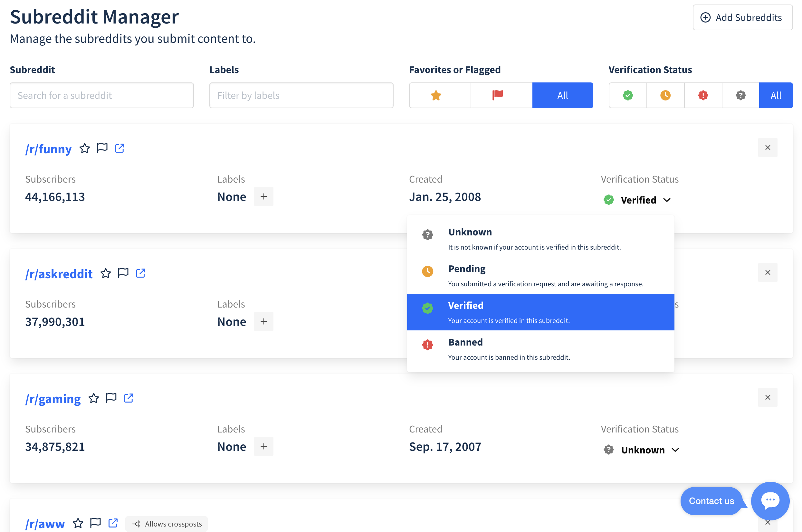Favorite the /r/aww subreddit with star
802x532 pixels.
click(x=78, y=523)
